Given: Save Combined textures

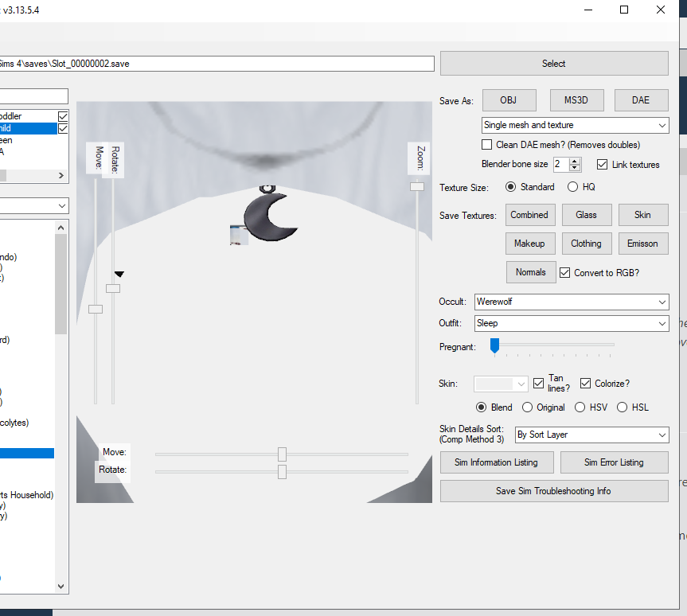Looking at the screenshot, I should point(530,214).
